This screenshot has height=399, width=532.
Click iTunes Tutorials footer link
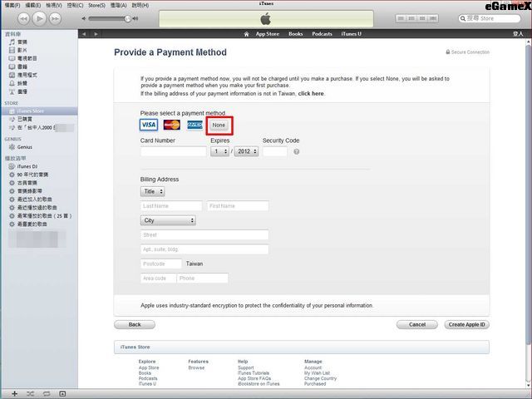tap(254, 373)
